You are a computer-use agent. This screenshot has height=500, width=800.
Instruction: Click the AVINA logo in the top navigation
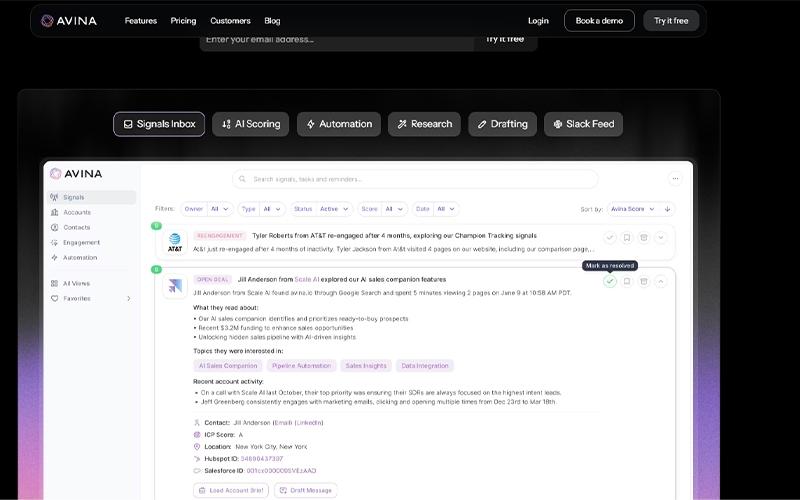pos(69,21)
